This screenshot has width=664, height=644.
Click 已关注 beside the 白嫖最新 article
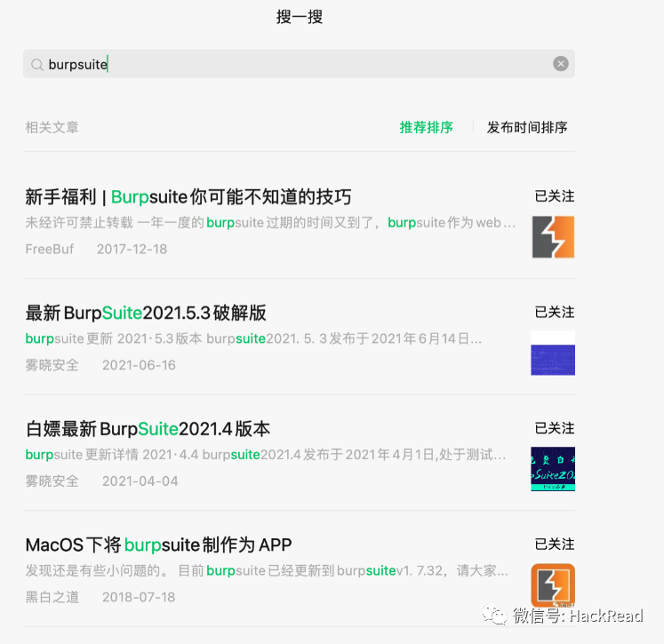pyautogui.click(x=555, y=428)
